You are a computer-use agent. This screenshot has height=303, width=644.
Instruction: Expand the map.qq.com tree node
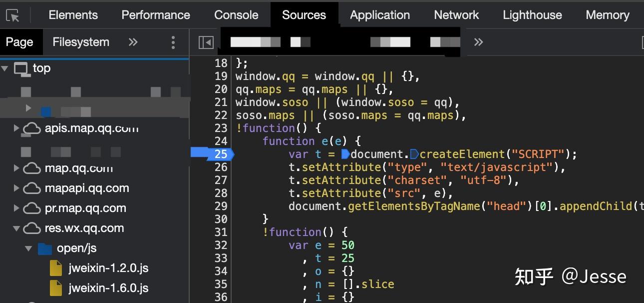click(16, 168)
